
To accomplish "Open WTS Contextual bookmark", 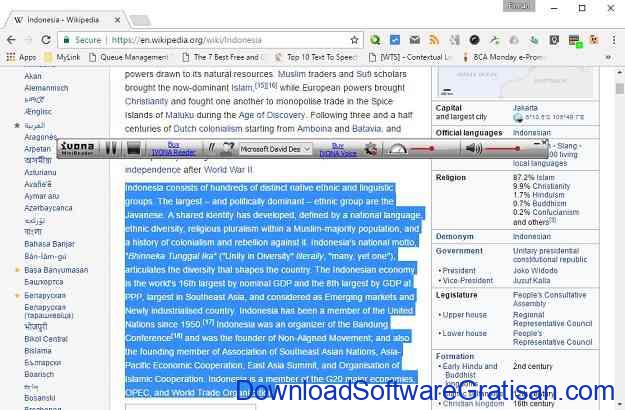I will (x=409, y=57).
